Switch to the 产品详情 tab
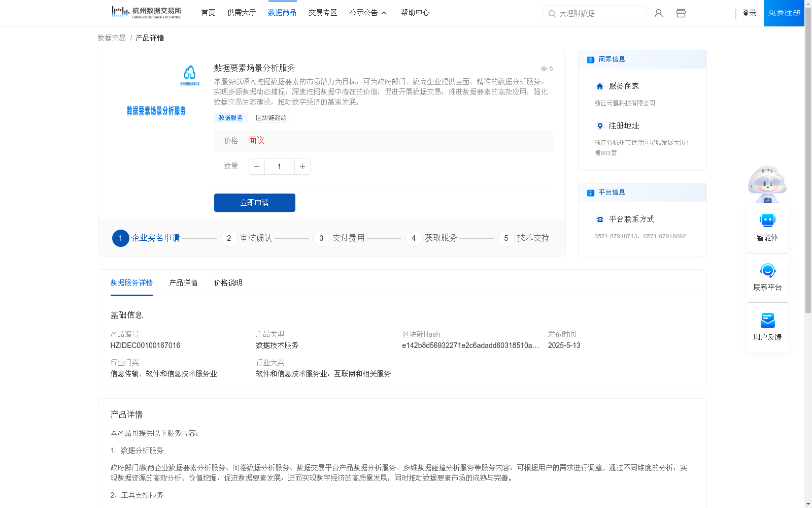 [183, 283]
